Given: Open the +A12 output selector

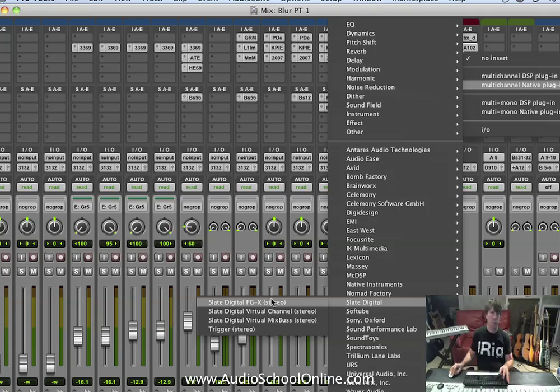Looking at the screenshot, I should pos(521,167).
